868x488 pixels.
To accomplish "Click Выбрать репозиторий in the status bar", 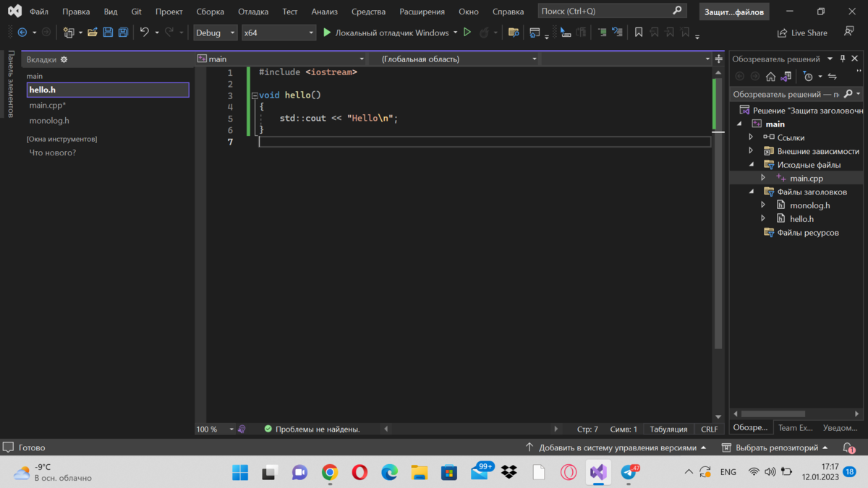I will [x=775, y=448].
